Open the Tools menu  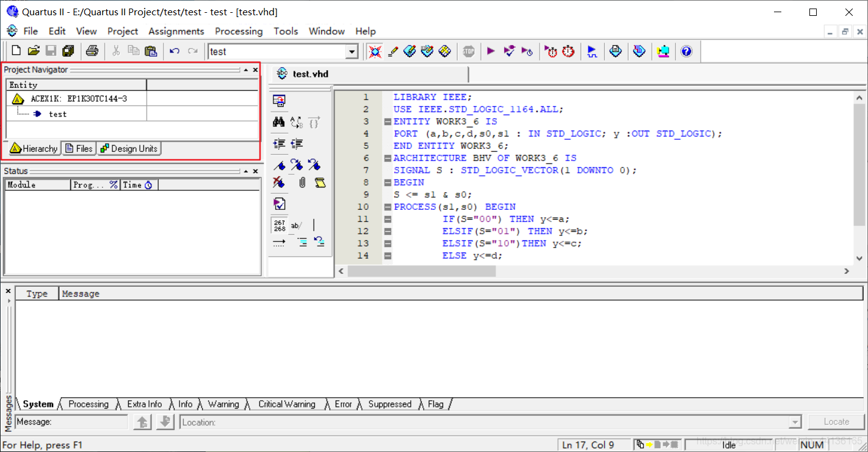click(x=286, y=31)
